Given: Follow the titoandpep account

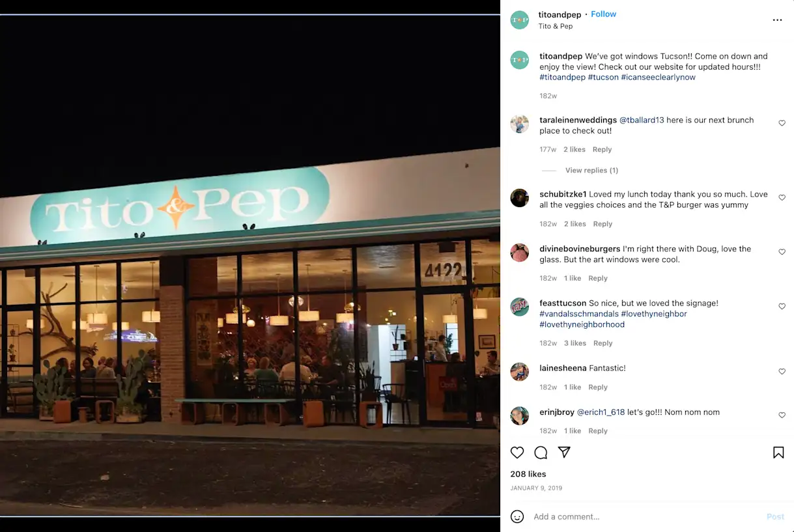Looking at the screenshot, I should (603, 14).
